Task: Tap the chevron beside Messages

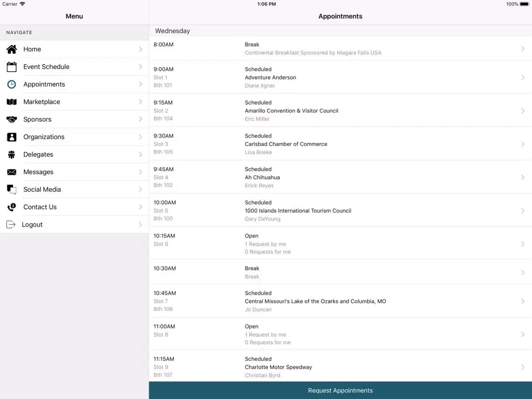Action: (x=140, y=172)
